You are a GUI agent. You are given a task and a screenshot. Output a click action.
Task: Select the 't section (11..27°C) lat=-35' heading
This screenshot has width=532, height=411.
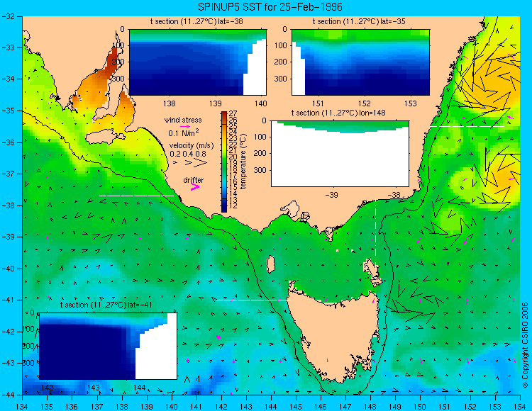[x=359, y=22]
